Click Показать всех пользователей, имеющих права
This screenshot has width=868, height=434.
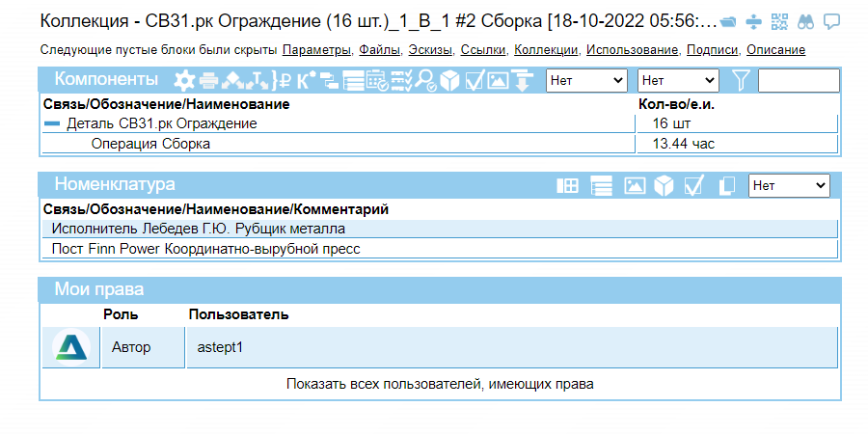[439, 384]
